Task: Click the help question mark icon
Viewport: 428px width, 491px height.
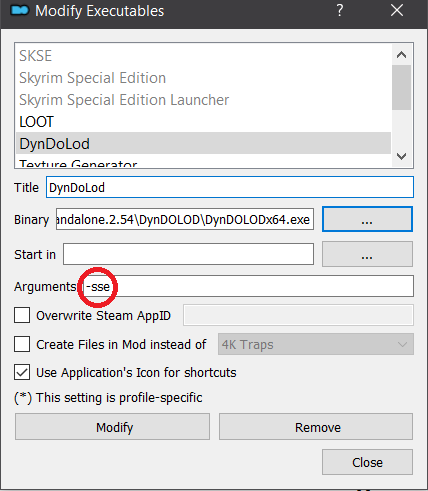Action: [339, 11]
